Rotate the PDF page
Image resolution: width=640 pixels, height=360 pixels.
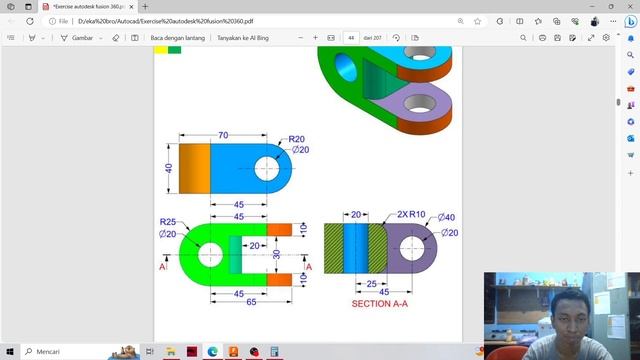click(396, 38)
